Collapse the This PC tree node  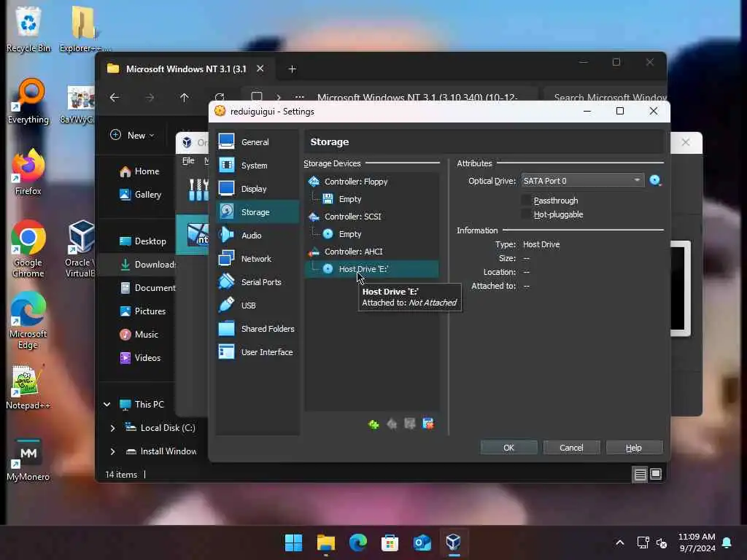click(x=107, y=404)
